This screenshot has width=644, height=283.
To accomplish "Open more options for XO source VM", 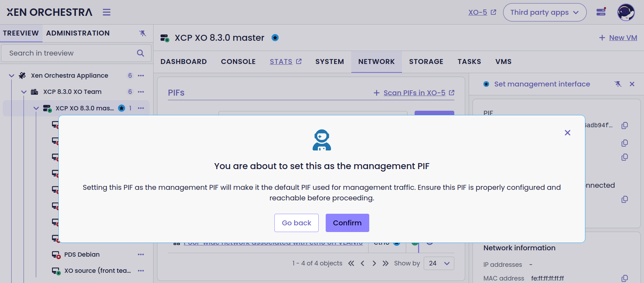I will click(x=141, y=271).
